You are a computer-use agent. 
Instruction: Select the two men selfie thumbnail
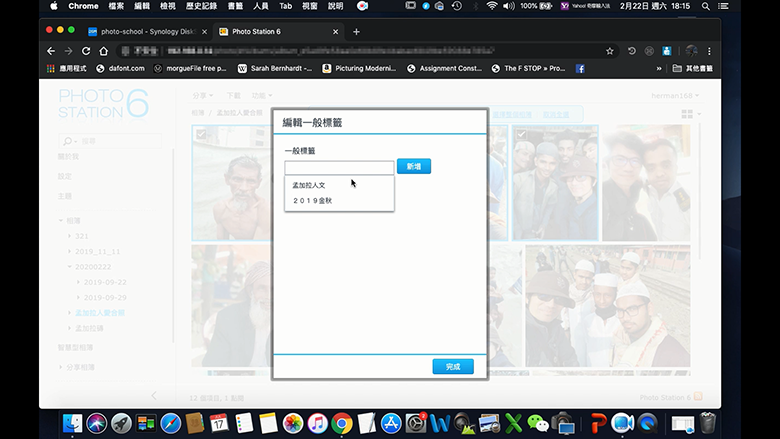tap(646, 182)
